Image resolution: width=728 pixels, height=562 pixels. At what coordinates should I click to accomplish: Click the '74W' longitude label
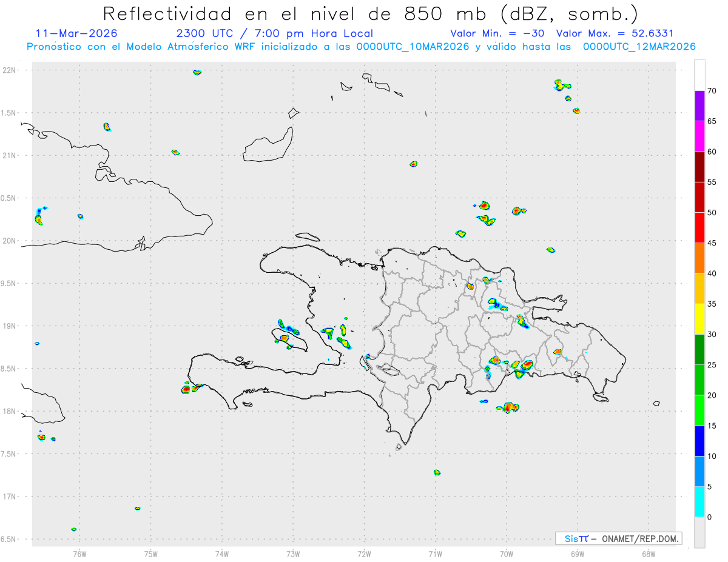point(222,554)
